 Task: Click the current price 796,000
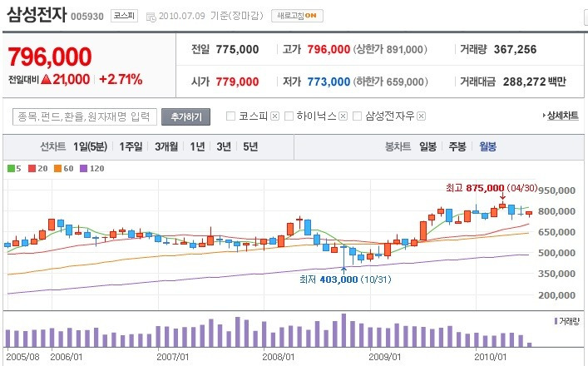pos(50,57)
